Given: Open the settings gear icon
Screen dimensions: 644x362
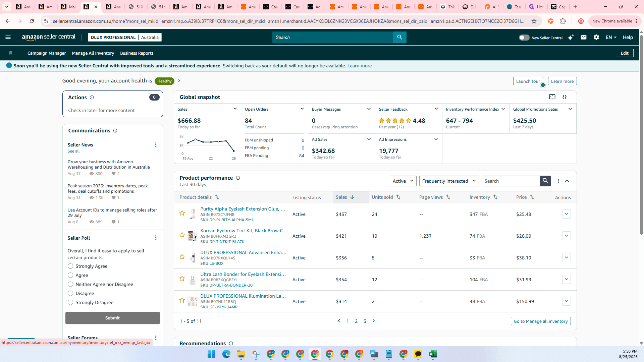Looking at the screenshot, I should (x=596, y=37).
